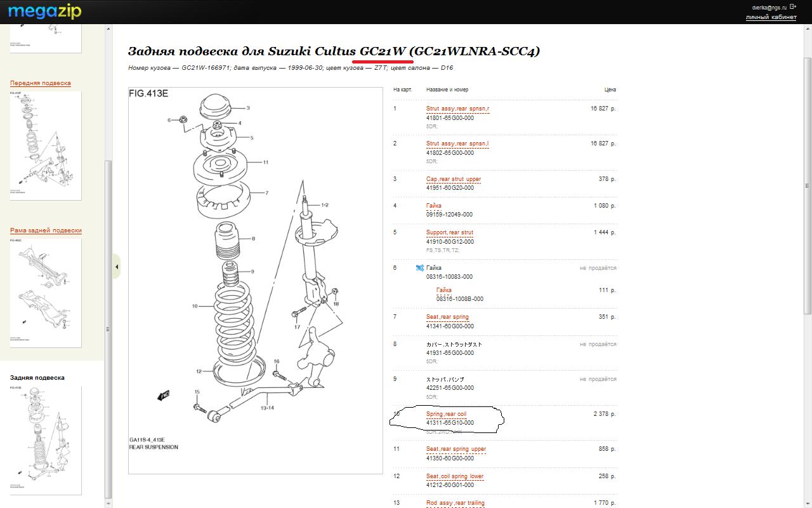Click the Передняя подвеска diagram thumbnail
The height and width of the screenshot is (508, 812).
click(x=46, y=145)
